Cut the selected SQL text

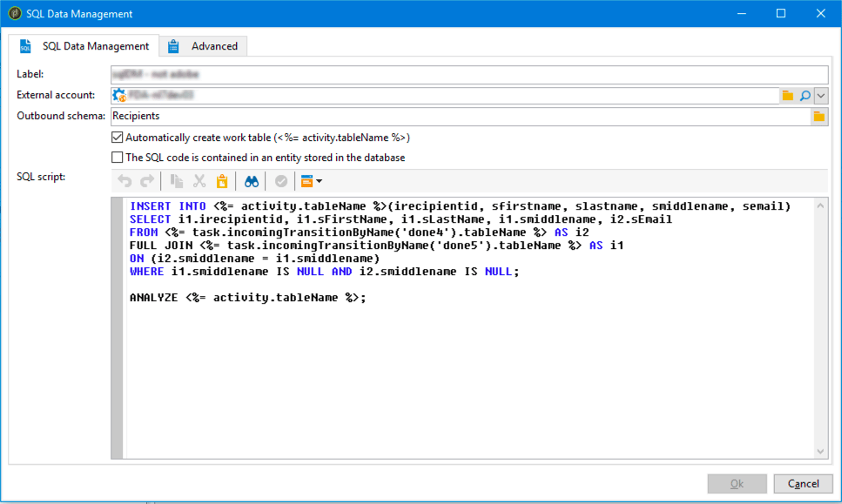coord(199,181)
